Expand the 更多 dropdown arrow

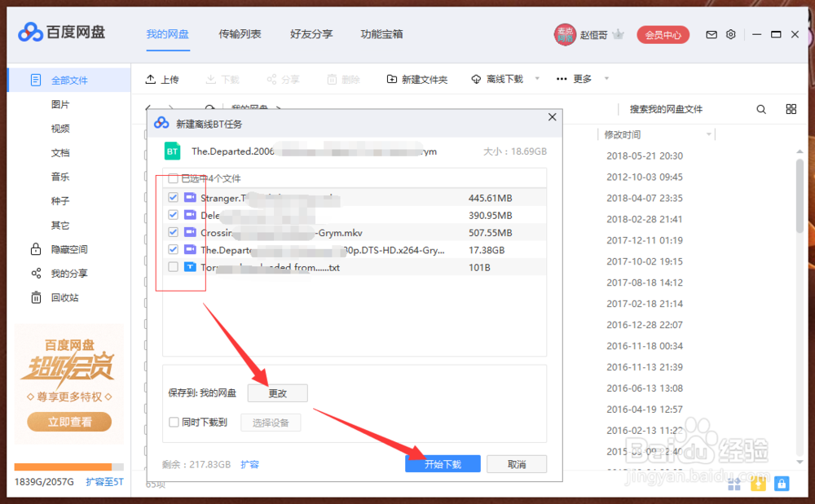(x=606, y=78)
